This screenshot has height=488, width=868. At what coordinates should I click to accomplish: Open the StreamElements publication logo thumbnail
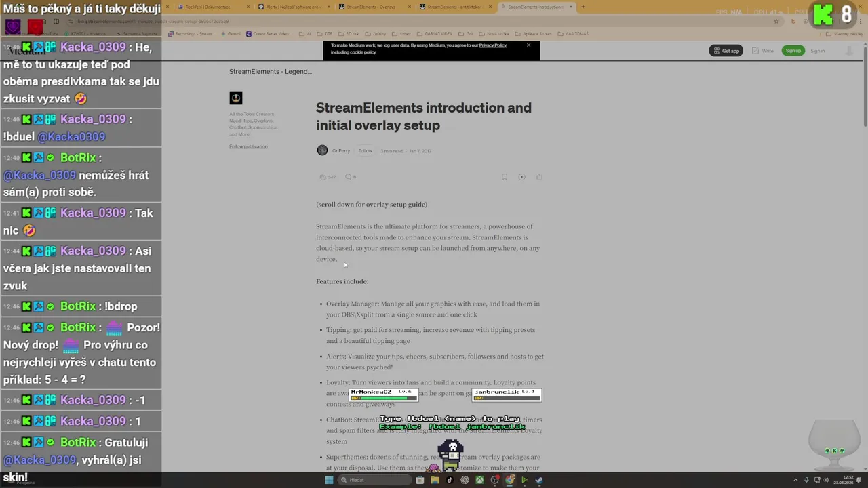pyautogui.click(x=235, y=98)
